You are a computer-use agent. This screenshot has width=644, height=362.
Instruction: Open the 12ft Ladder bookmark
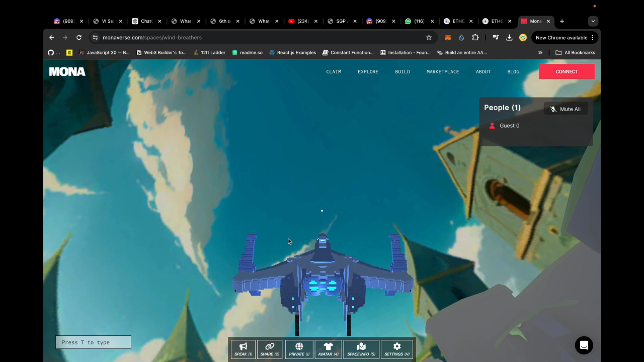pos(209,52)
